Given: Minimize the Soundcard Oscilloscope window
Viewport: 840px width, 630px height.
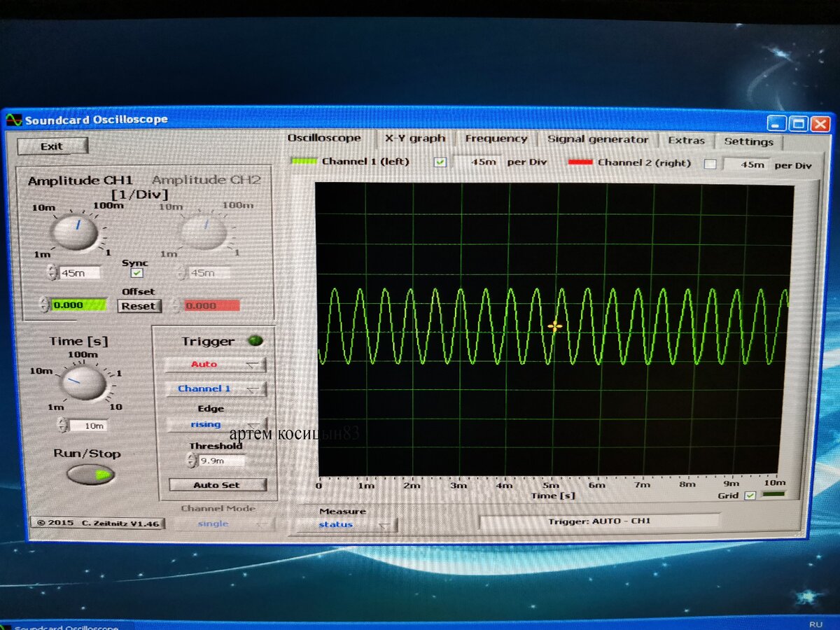Looking at the screenshot, I should [777, 124].
